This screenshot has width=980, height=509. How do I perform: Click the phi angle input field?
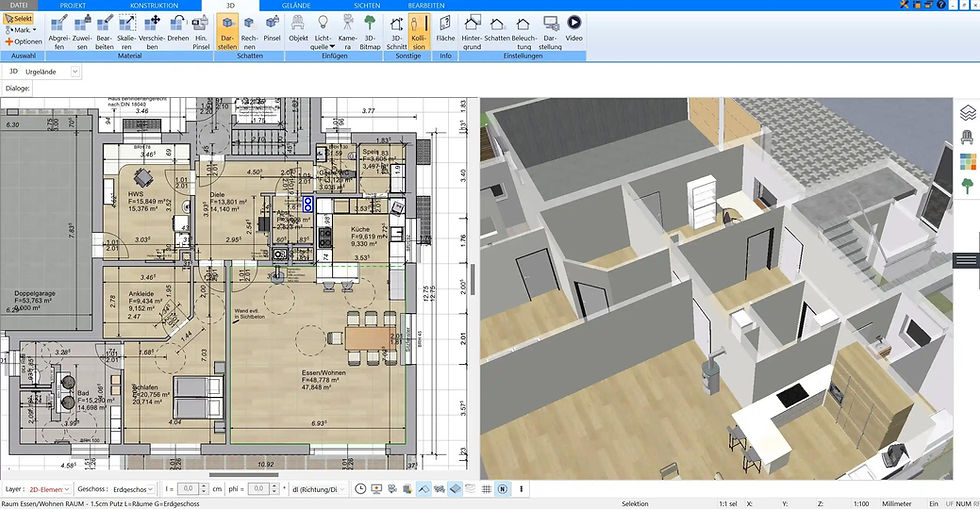pyautogui.click(x=259, y=489)
